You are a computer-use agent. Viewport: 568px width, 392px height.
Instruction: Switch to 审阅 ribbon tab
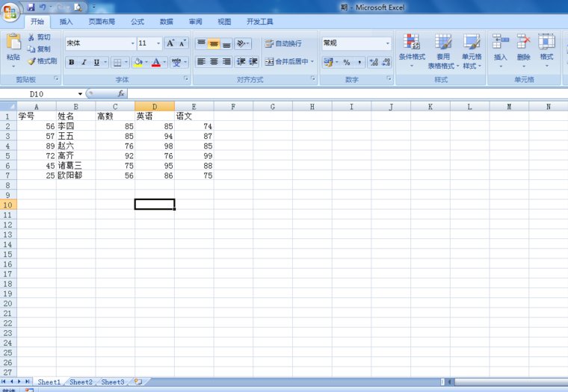[x=195, y=22]
